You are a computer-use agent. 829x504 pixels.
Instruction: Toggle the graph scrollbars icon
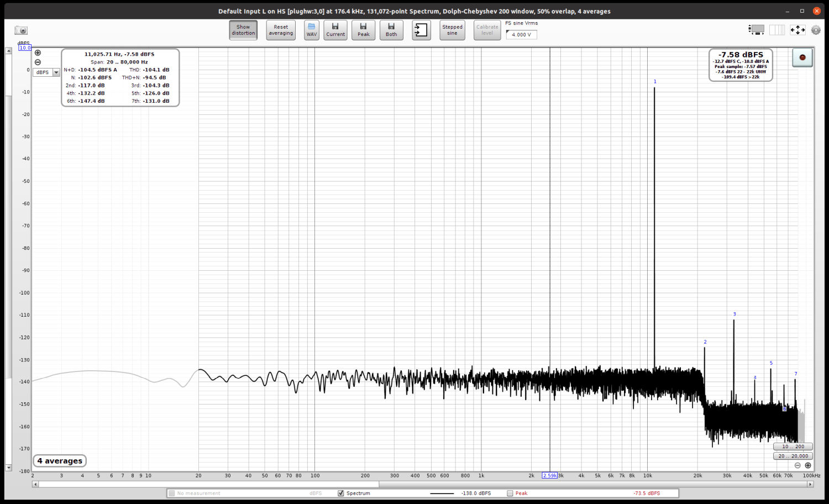pos(756,30)
